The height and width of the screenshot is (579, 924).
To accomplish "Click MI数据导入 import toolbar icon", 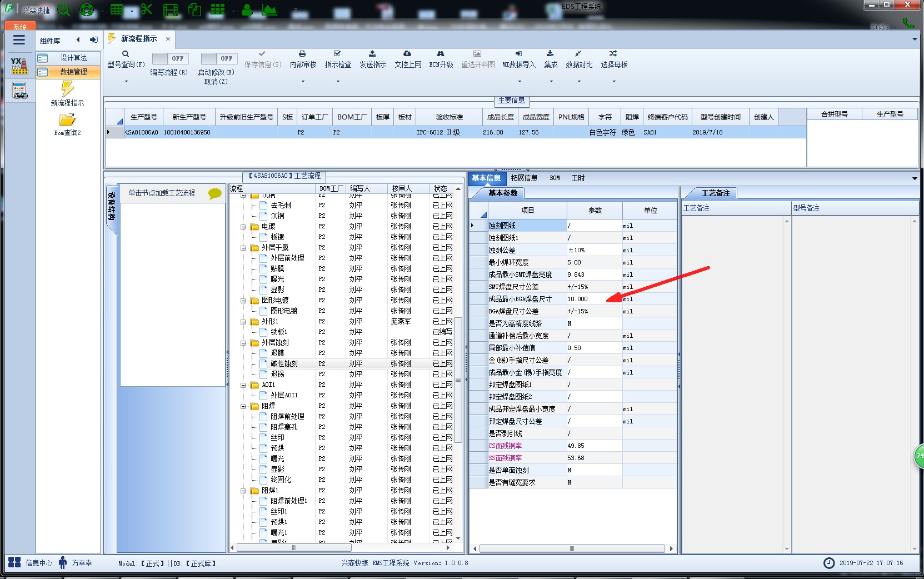I will [x=518, y=54].
